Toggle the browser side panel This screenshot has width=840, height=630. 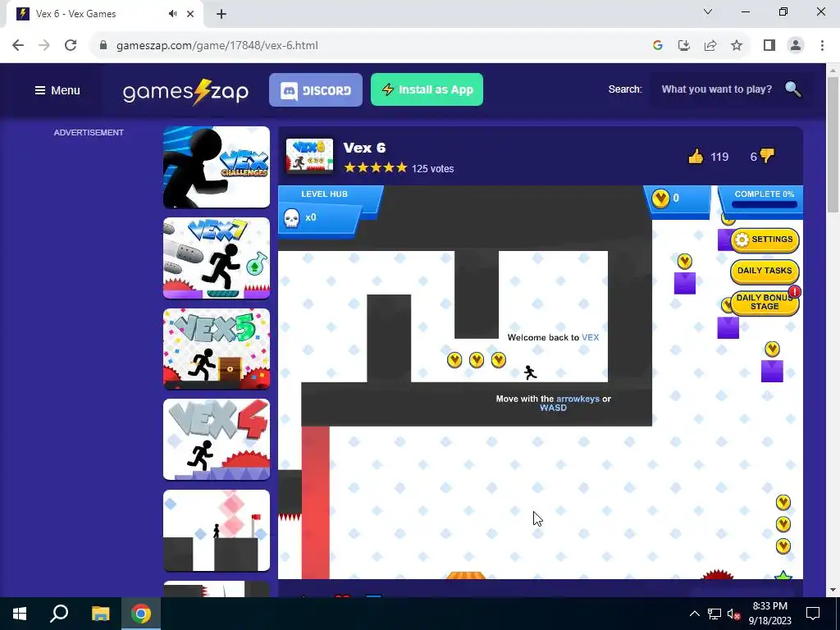pos(769,46)
